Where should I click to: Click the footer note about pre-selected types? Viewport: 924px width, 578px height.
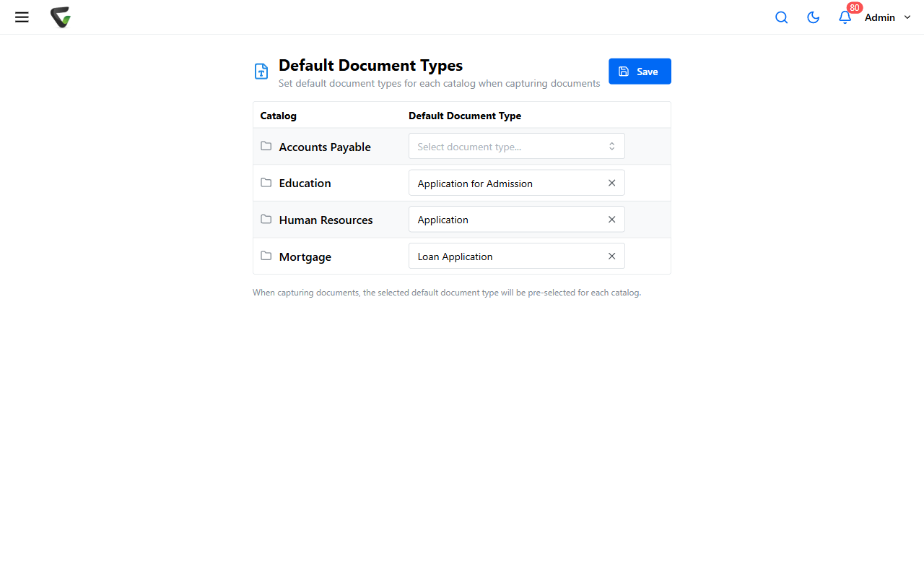tap(447, 293)
